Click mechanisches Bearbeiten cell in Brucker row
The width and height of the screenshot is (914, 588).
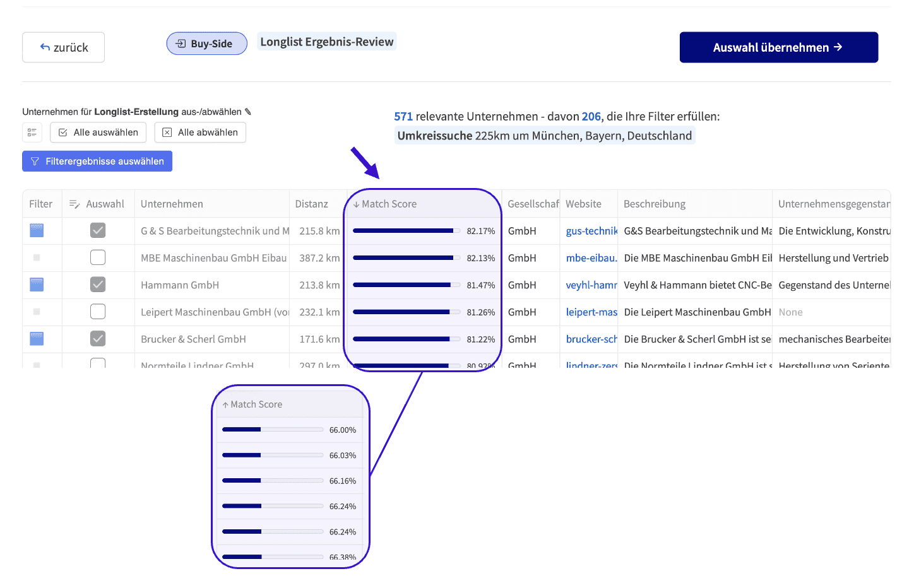coord(834,339)
